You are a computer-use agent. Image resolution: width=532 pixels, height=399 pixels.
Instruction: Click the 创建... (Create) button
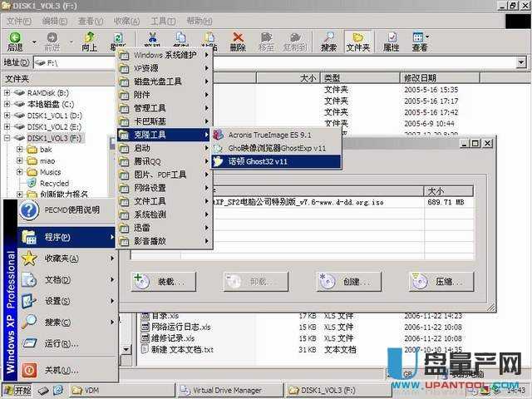[349, 282]
